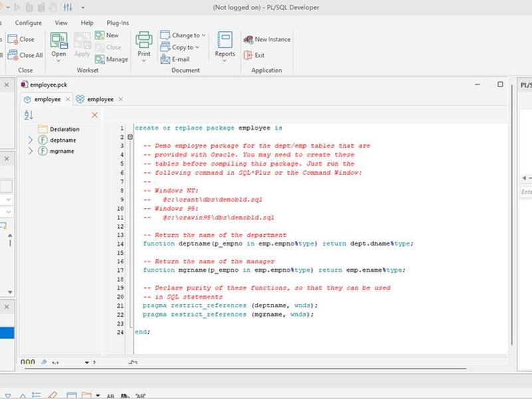Viewport: 532px width, 399px height.
Task: Maximize the employee.pck document window
Action: click(x=500, y=84)
